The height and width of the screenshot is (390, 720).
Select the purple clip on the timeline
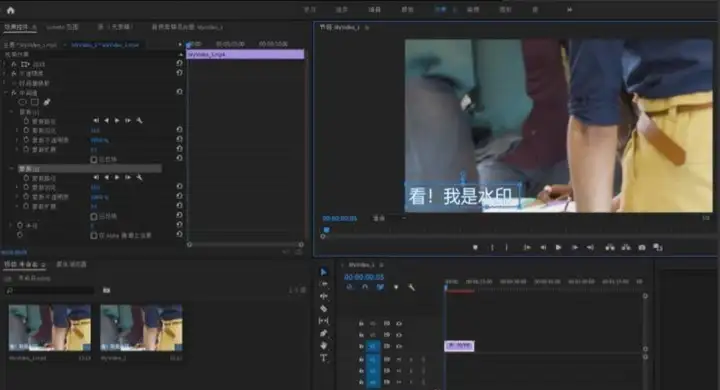459,345
